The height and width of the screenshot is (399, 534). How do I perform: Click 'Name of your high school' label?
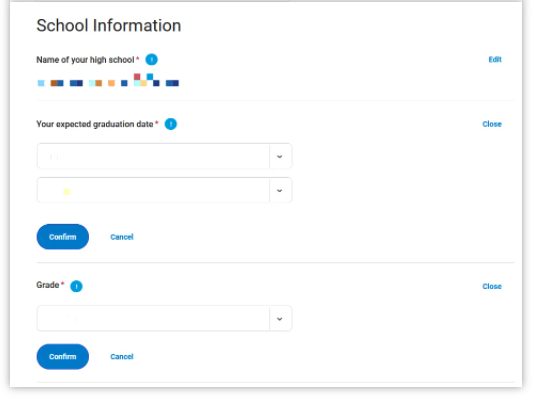tap(85, 60)
